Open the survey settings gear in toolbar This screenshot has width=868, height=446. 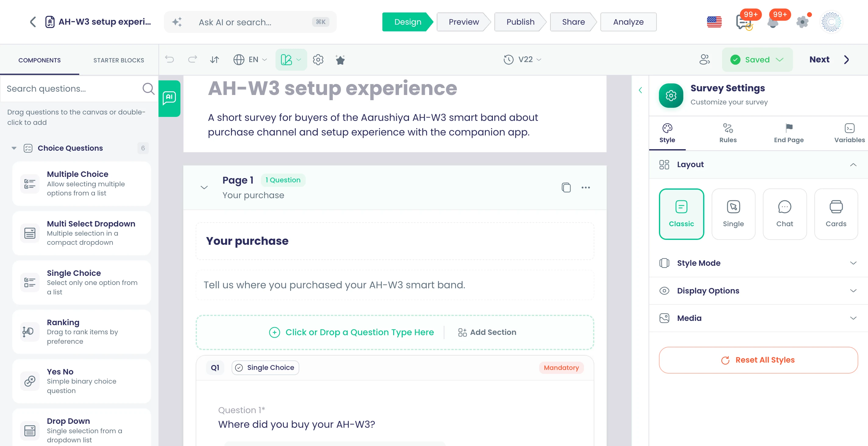point(318,60)
